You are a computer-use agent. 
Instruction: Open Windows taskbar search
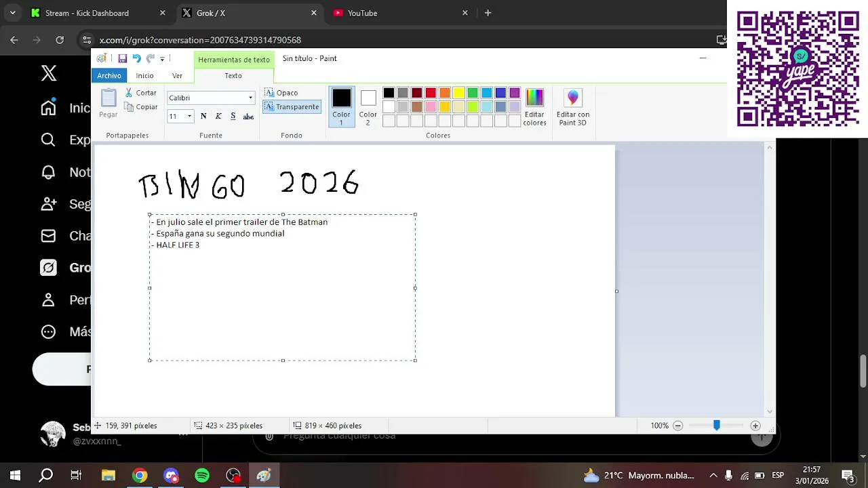click(x=46, y=475)
